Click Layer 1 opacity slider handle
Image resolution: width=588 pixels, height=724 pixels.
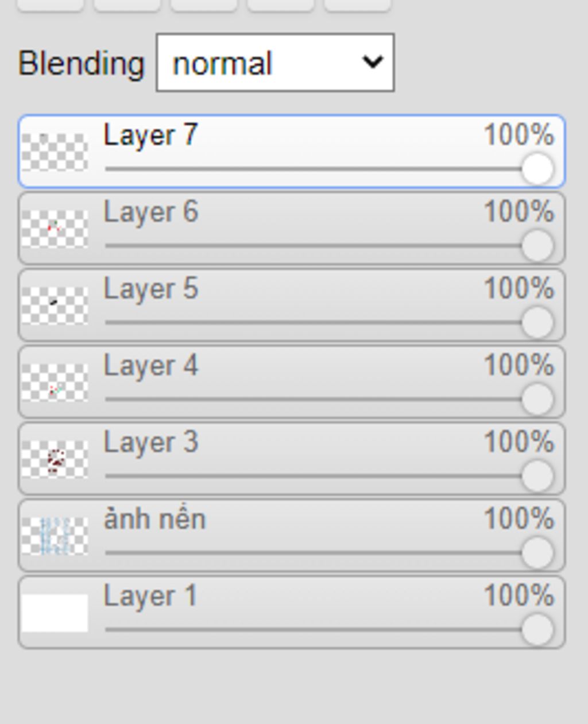click(537, 630)
